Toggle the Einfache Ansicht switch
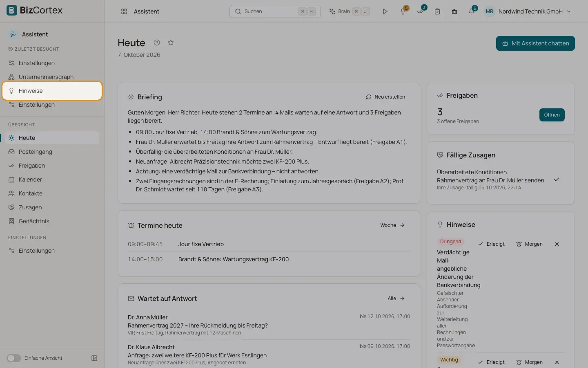Screen dimensions: 588x368 point(14,358)
